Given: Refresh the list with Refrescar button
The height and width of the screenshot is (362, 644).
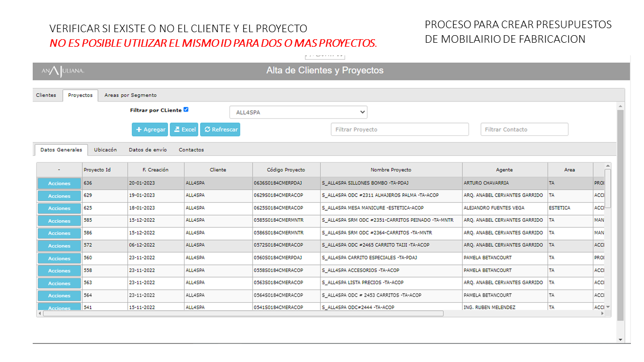Looking at the screenshot, I should click(220, 130).
